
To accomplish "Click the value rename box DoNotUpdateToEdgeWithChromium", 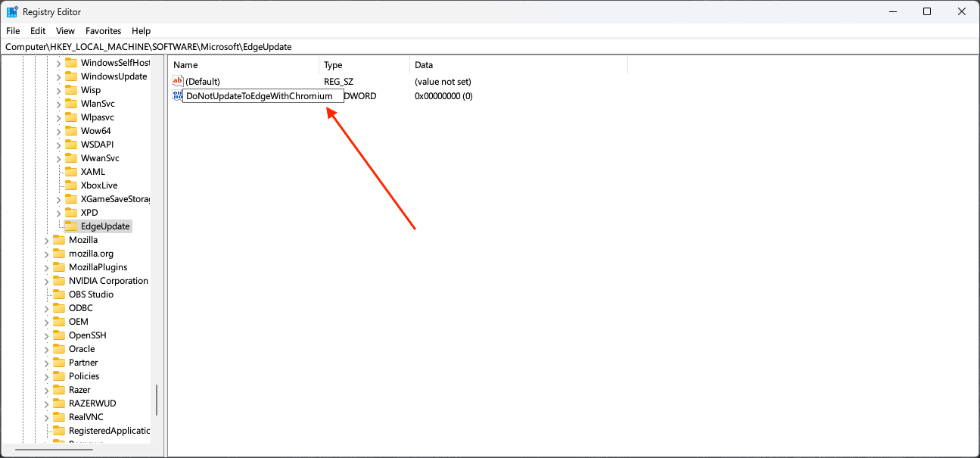I will click(263, 96).
